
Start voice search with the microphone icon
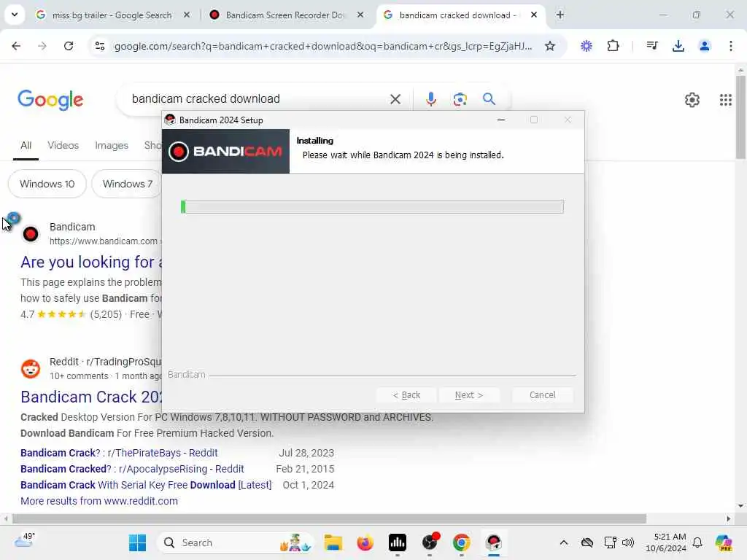point(430,99)
